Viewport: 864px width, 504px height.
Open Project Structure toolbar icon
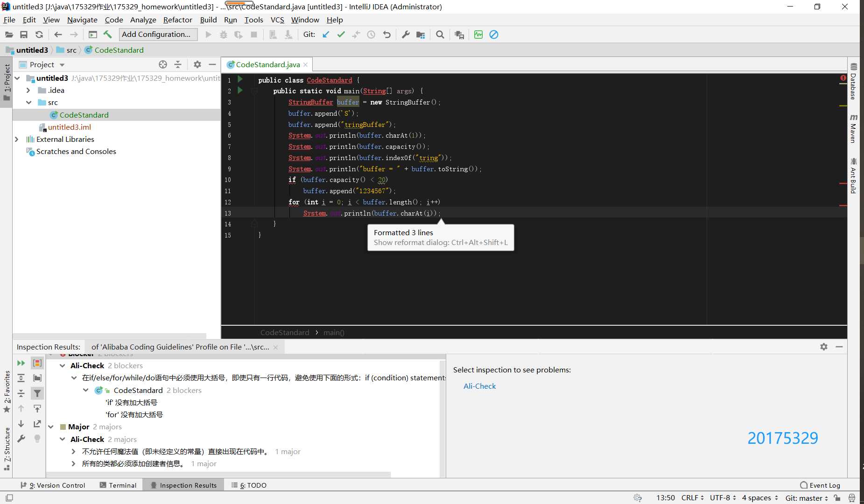pyautogui.click(x=421, y=35)
